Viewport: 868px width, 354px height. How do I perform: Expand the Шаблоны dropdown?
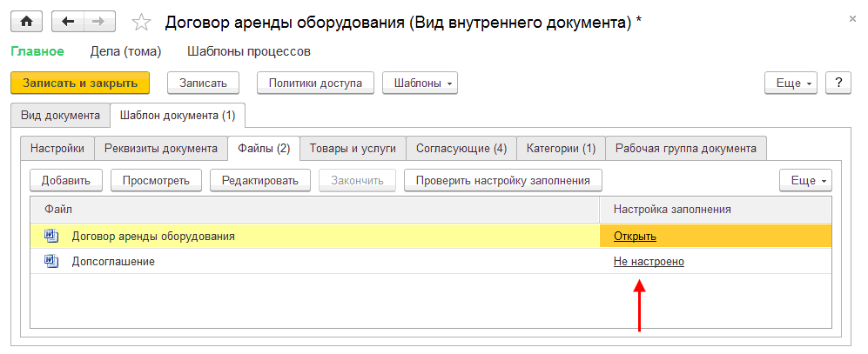[x=420, y=83]
